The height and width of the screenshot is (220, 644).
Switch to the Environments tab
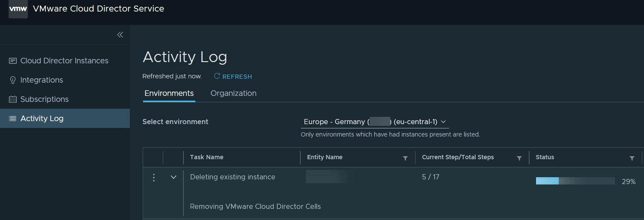[169, 93]
